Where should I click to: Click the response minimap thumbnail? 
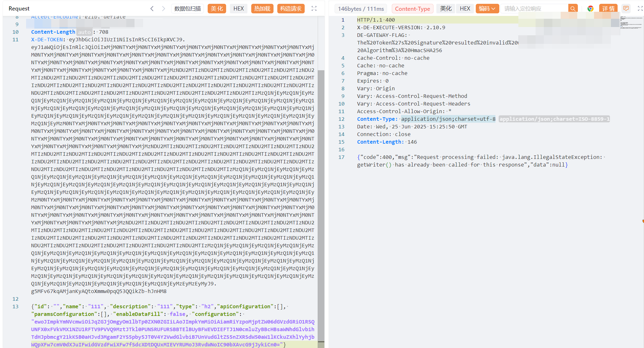coord(631,23)
